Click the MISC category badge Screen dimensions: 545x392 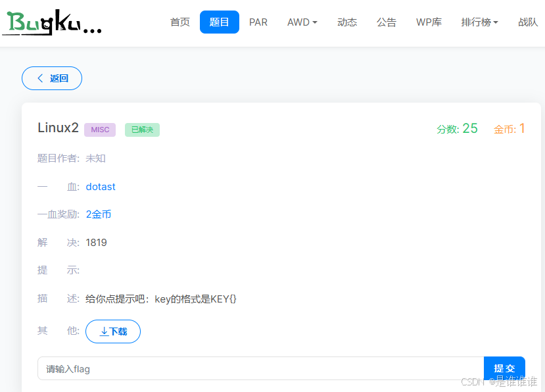click(99, 130)
